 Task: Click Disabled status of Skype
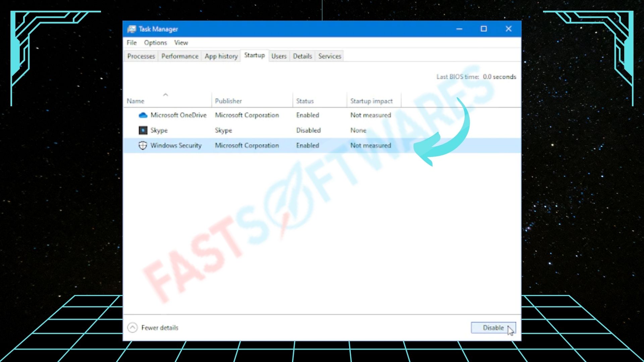308,130
